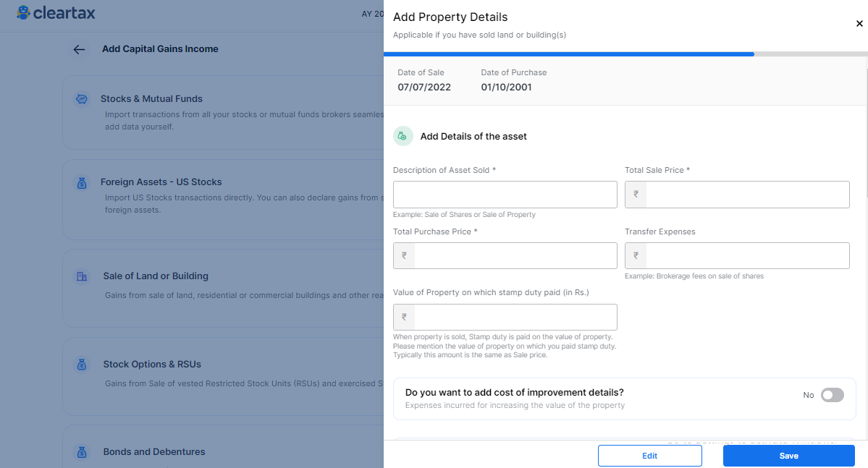Go back using the left arrow icon

[79, 49]
